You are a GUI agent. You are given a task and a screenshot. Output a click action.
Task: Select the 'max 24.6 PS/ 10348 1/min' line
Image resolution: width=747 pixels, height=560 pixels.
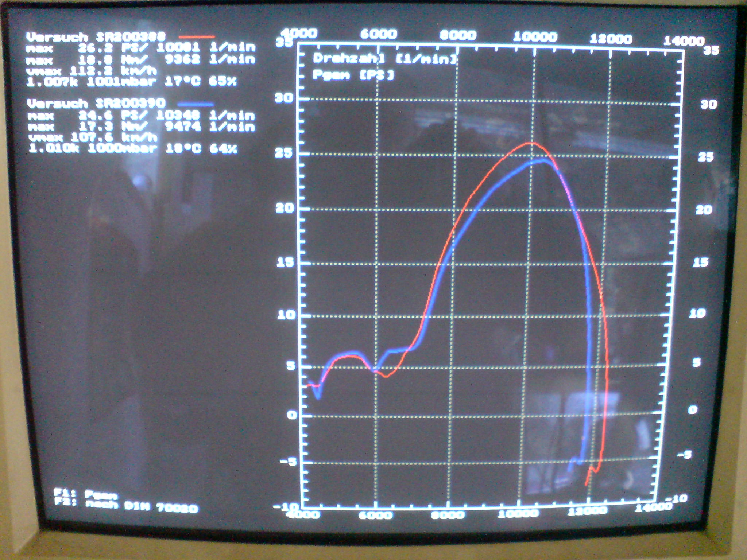(142, 116)
